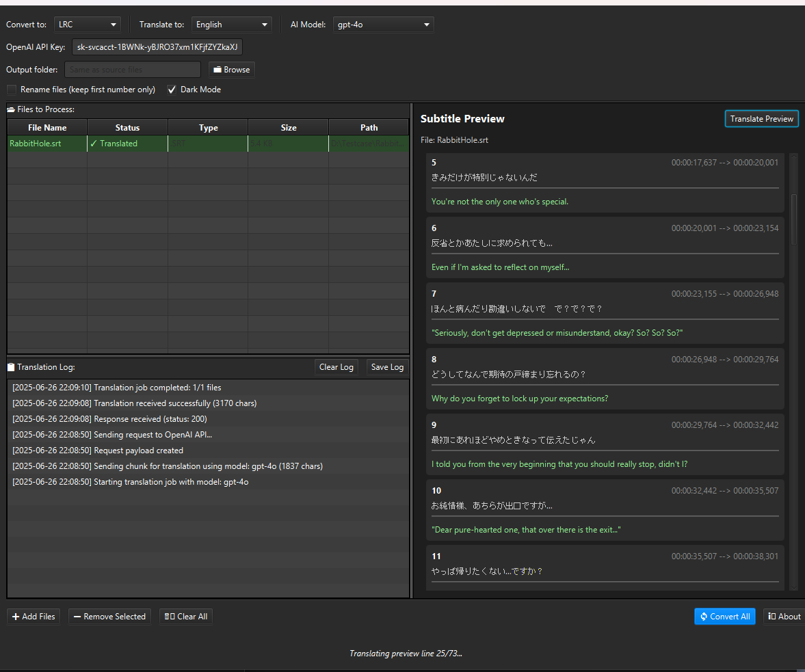Clear the log with Clear Log

(336, 367)
